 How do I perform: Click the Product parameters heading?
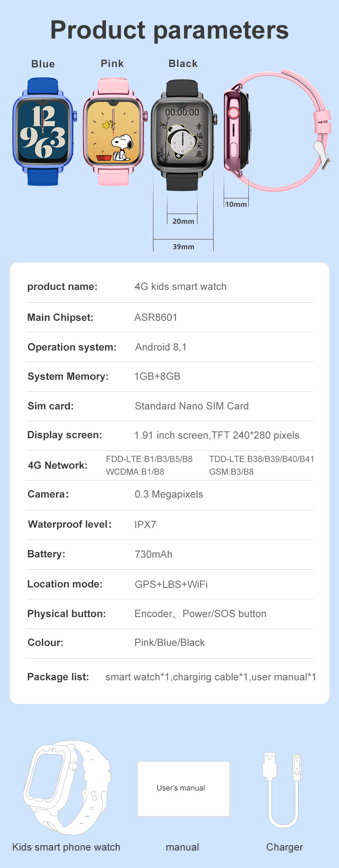(169, 30)
